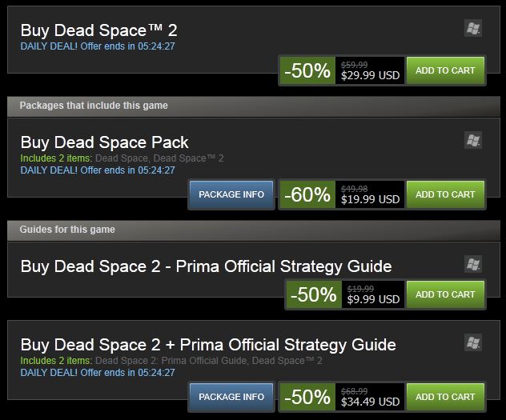Click Buy Dead Space 2 + Prima Guide title
This screenshot has height=420, width=506.
click(x=208, y=345)
